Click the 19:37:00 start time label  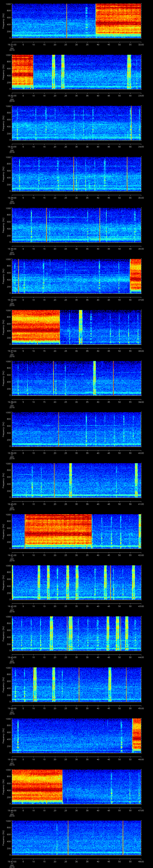point(12,351)
